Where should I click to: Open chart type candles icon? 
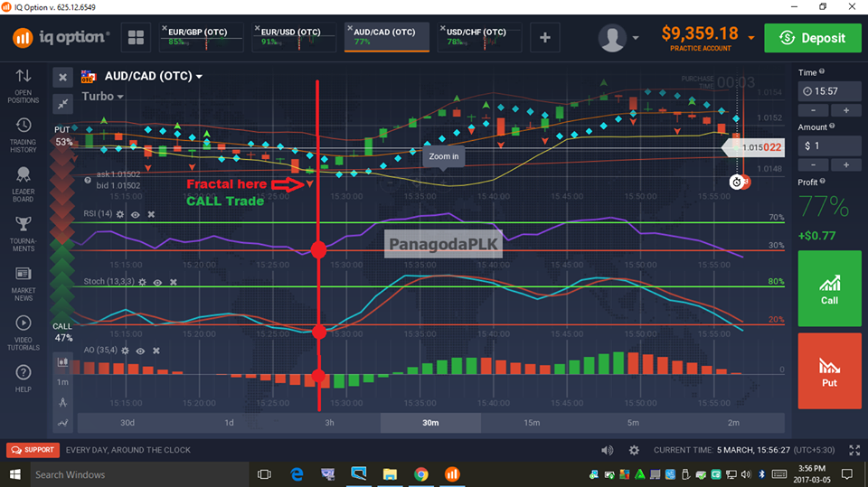coord(62,362)
